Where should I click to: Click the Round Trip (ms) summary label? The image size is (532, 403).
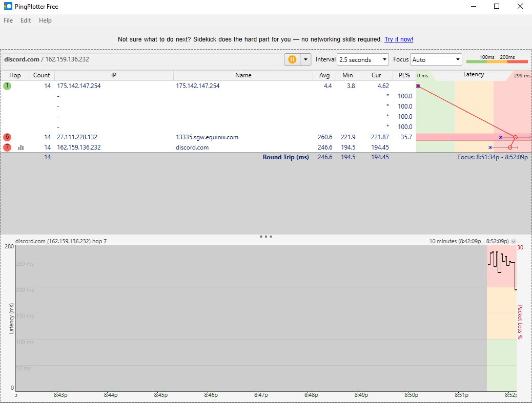coord(285,157)
